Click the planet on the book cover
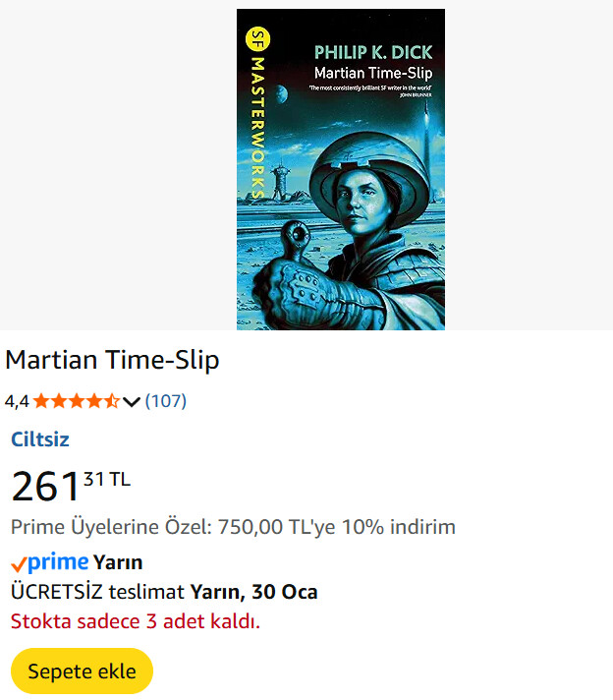 (280, 93)
